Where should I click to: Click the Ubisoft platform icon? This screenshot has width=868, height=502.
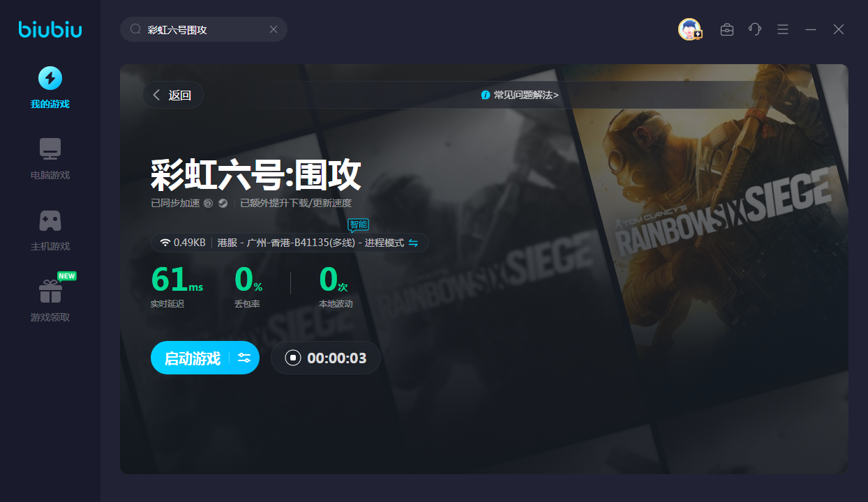tap(208, 204)
